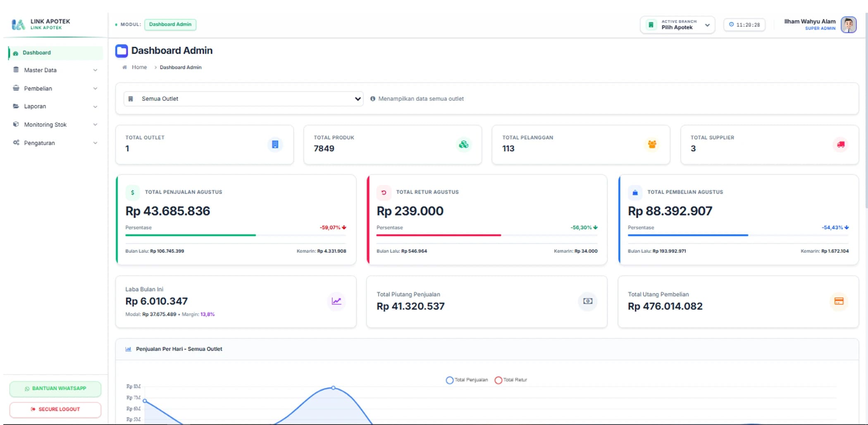Click the Secure Logout button
The image size is (868, 425).
pyautogui.click(x=55, y=409)
